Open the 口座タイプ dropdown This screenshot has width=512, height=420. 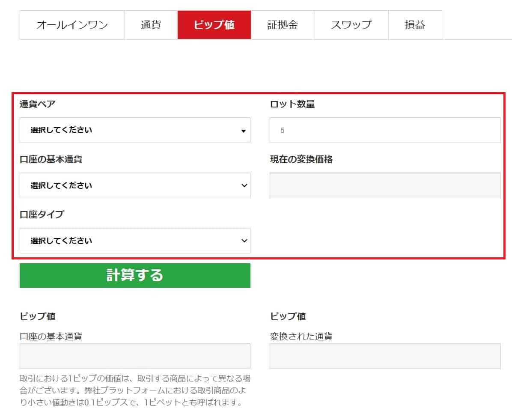[x=135, y=241]
